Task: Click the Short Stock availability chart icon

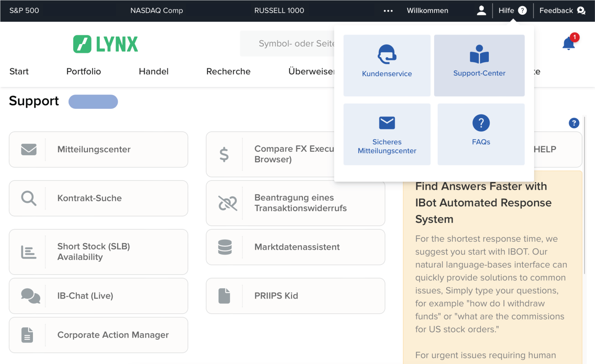Action: coord(29,252)
